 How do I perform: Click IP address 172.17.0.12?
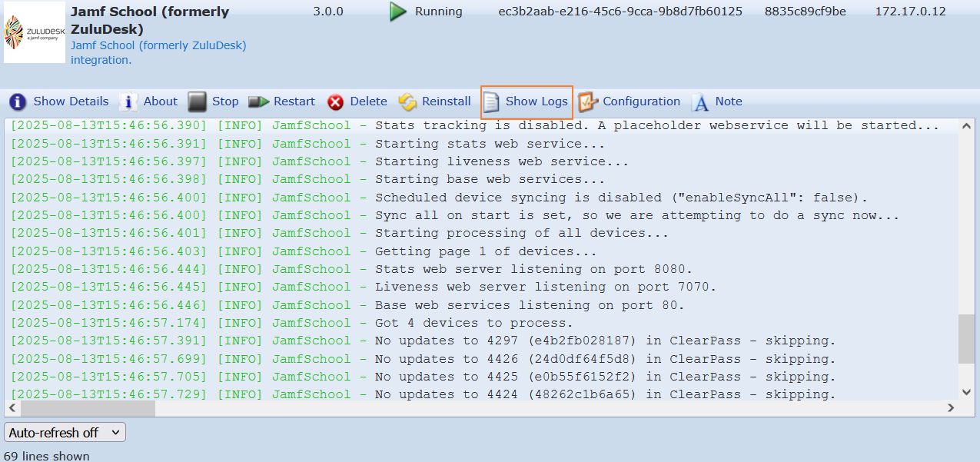tap(911, 12)
